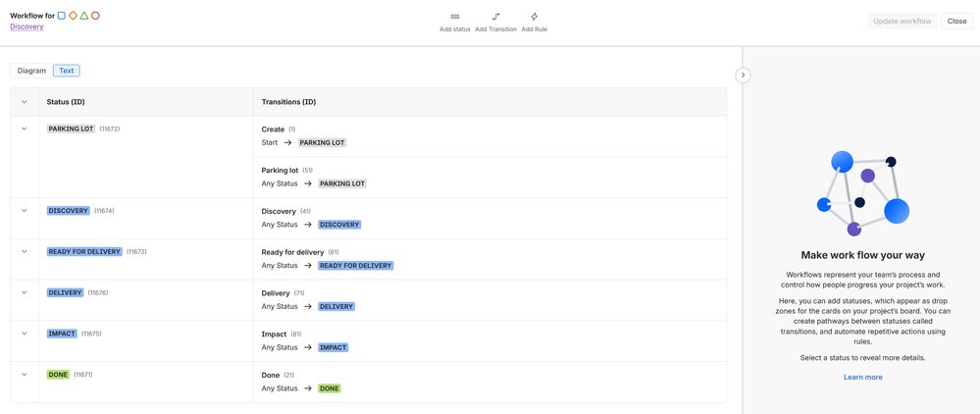Click the IMPACT target lozenge in Impact transition
Image resolution: width=980 pixels, height=414 pixels.
tap(334, 347)
